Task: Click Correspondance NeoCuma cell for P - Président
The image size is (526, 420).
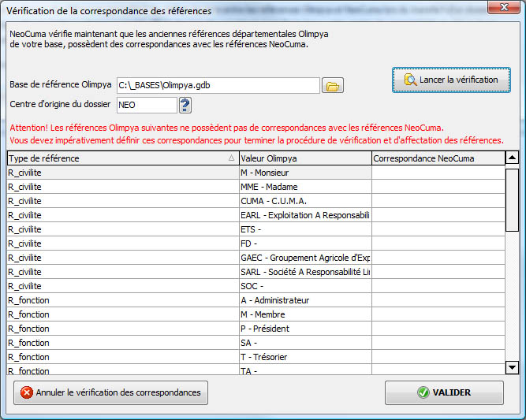Action: (438, 329)
